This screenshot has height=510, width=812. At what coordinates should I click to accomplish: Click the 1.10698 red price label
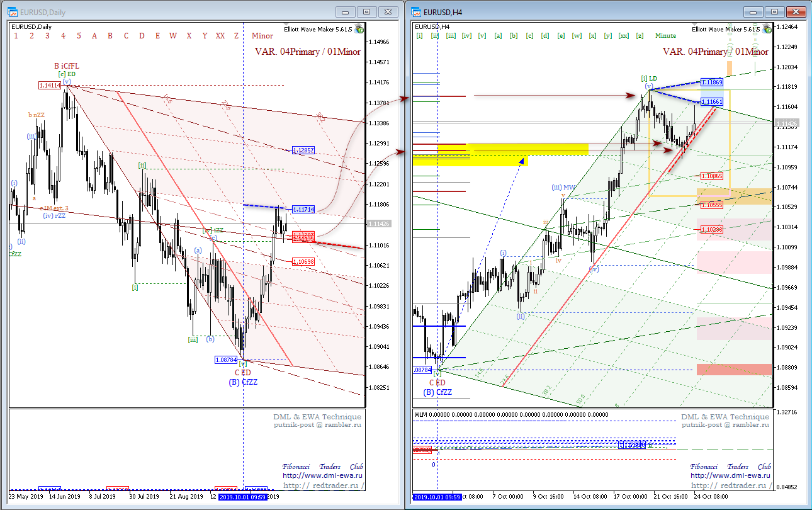[303, 261]
